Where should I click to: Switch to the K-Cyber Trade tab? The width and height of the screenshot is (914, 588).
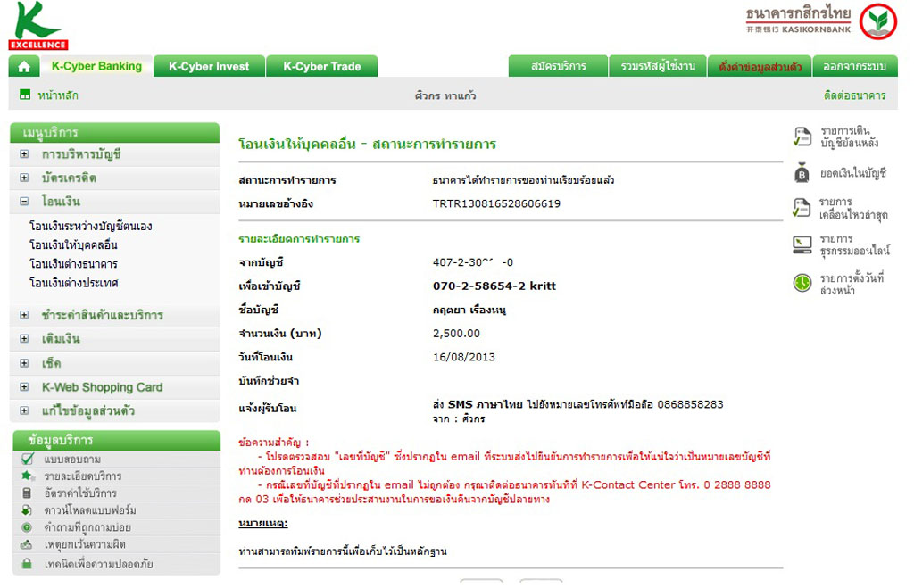(x=321, y=66)
